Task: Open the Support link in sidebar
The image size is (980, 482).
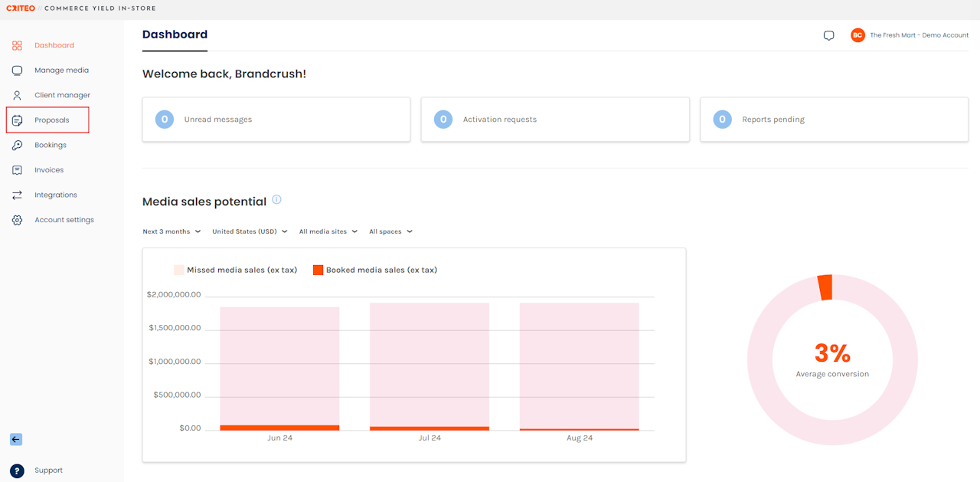Action: [x=48, y=471]
